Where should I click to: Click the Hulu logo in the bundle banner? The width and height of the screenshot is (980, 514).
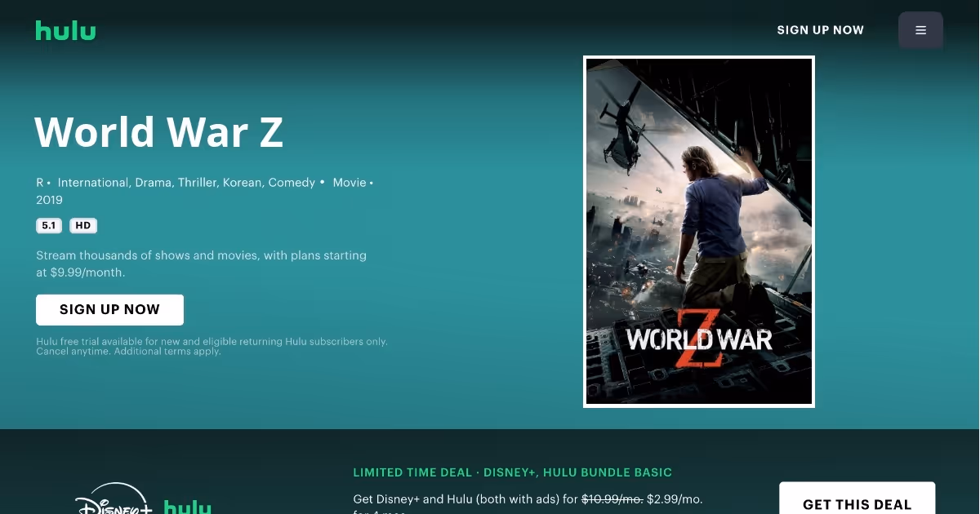(188, 506)
